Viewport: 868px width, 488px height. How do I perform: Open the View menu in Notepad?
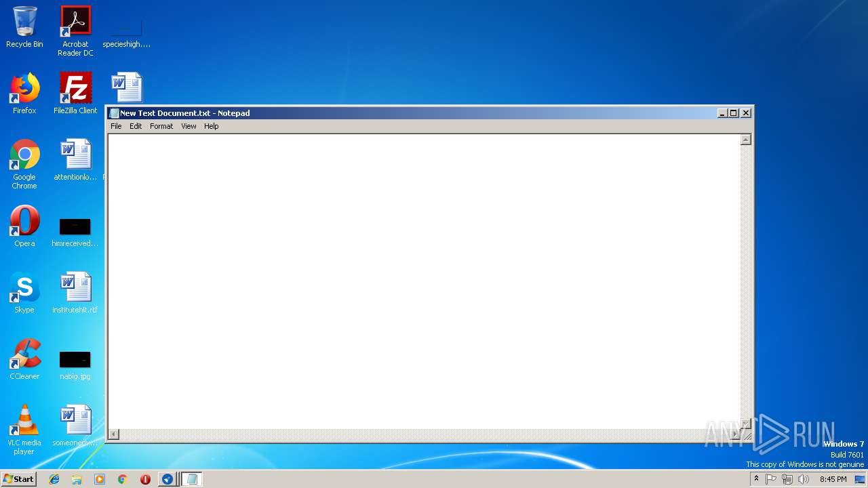pos(189,126)
